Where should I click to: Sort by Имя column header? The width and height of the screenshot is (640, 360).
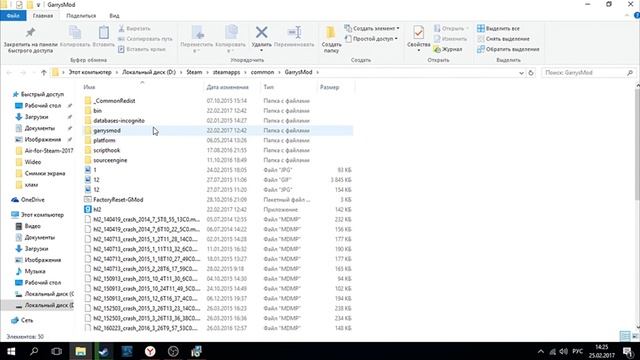click(x=89, y=87)
